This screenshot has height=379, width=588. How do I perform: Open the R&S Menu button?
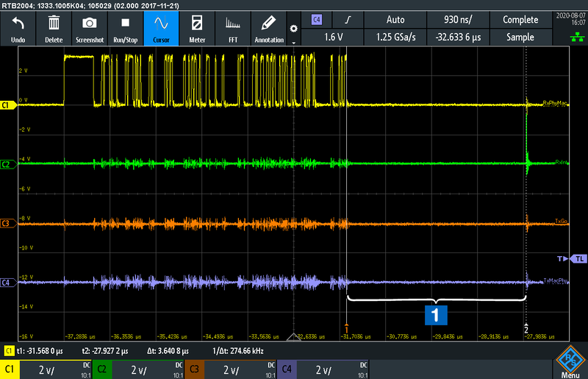coord(570,362)
